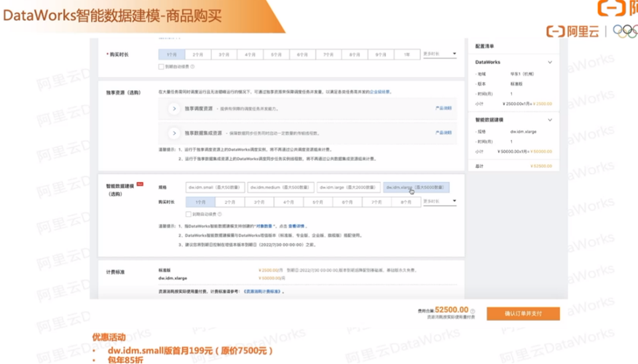Expand the 独享调度资源 section chevron

174,108
